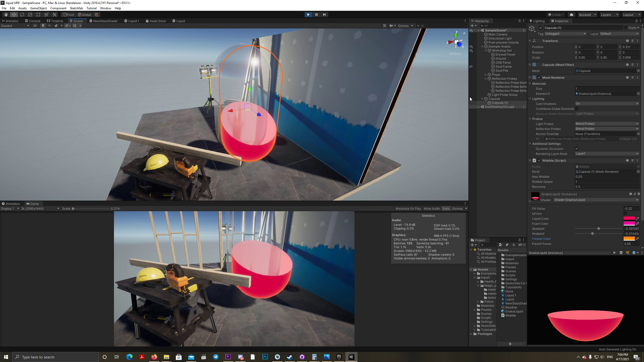
Task: Open the Window menu
Action: click(105, 8)
